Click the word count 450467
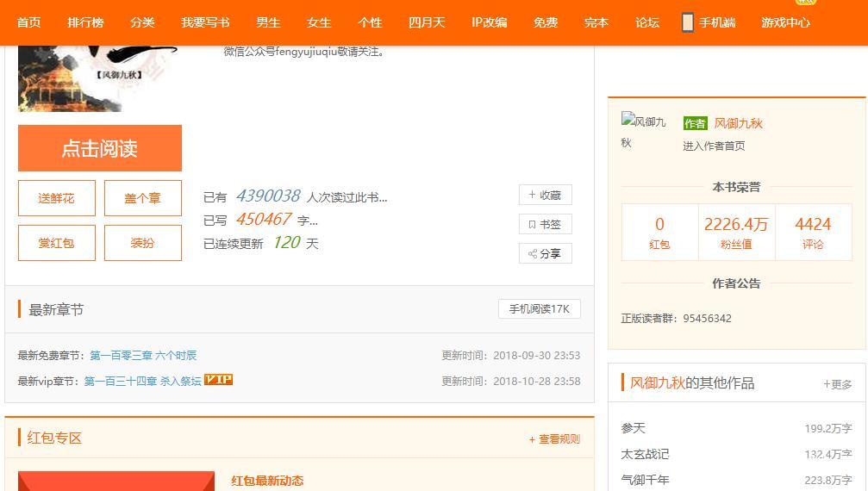868x491 pixels. click(264, 219)
